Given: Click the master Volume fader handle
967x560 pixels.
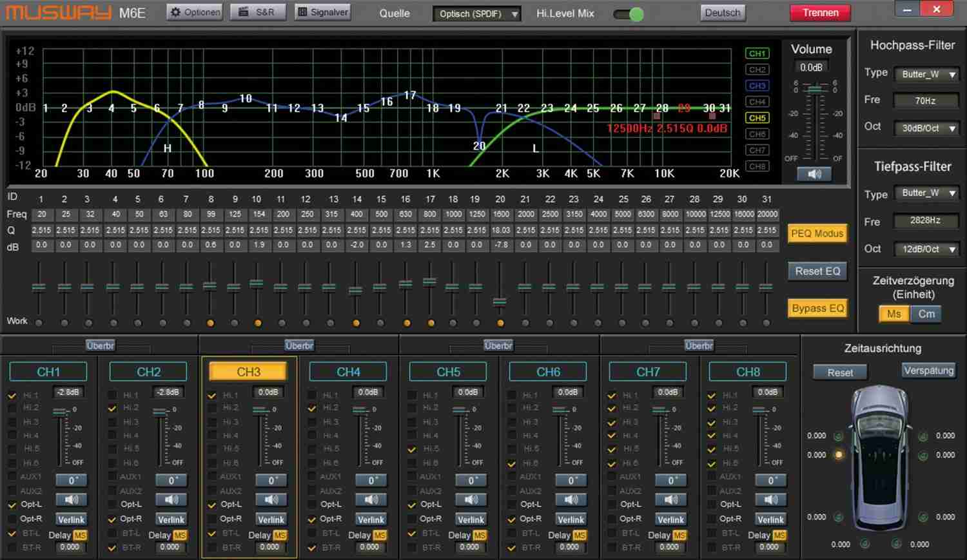Looking at the screenshot, I should point(815,90).
